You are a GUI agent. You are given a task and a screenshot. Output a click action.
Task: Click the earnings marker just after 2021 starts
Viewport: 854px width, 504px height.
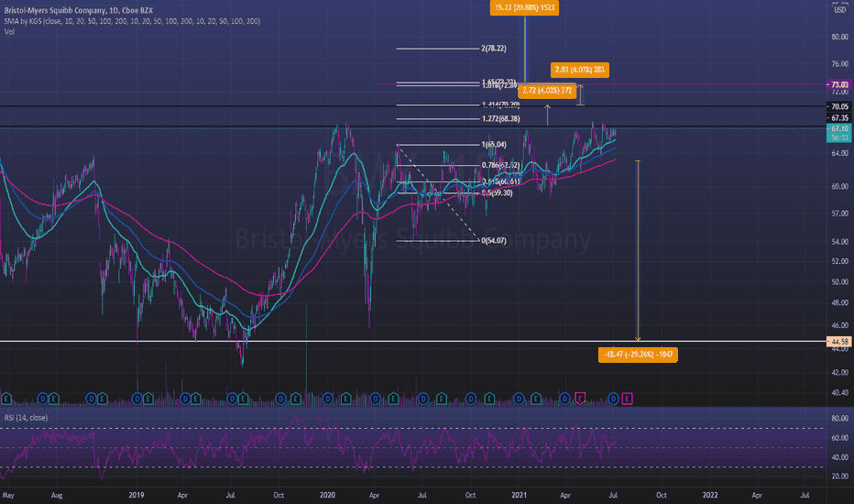tap(536, 399)
